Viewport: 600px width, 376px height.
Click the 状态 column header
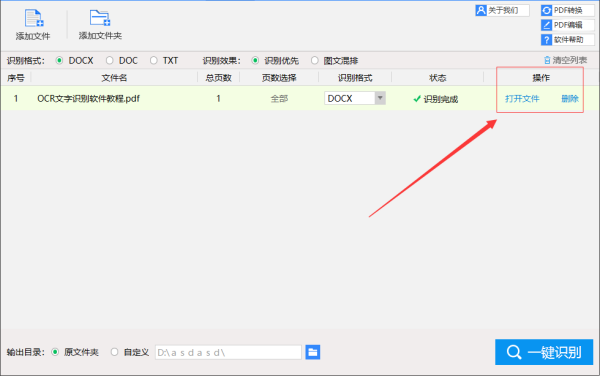coord(438,78)
